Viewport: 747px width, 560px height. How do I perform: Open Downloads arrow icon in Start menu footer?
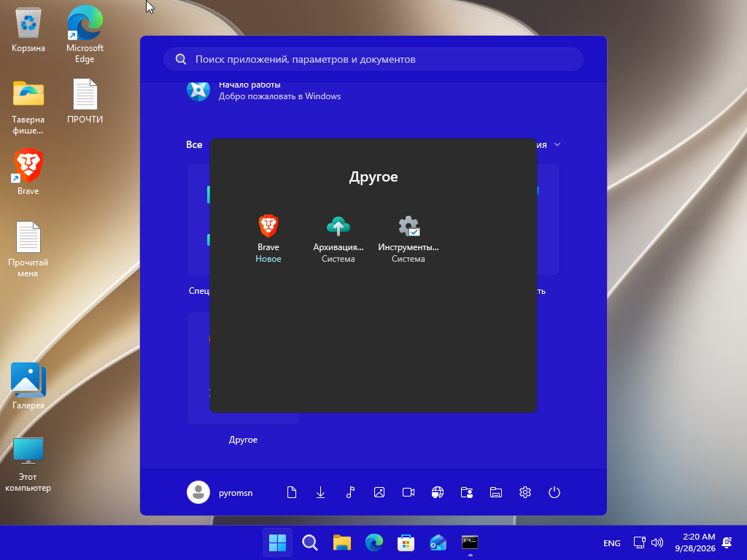(x=321, y=492)
